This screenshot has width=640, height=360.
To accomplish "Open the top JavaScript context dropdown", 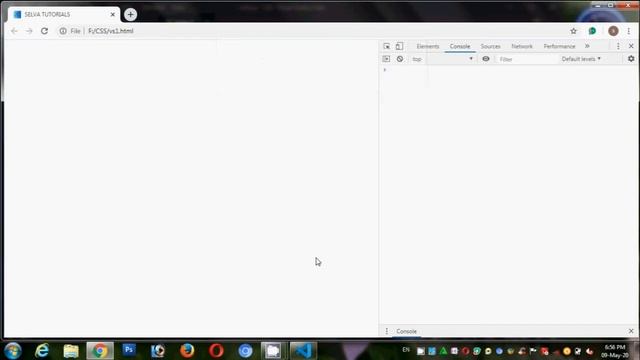I will pyautogui.click(x=443, y=59).
